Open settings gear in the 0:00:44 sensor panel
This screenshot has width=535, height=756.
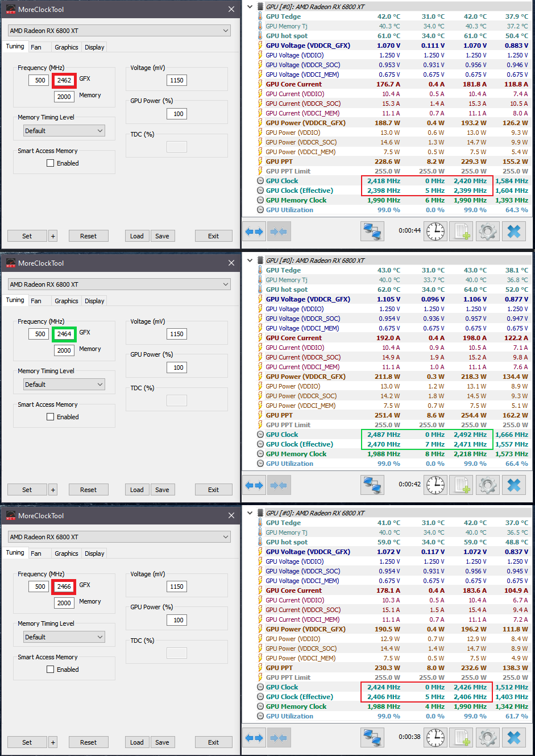point(487,232)
